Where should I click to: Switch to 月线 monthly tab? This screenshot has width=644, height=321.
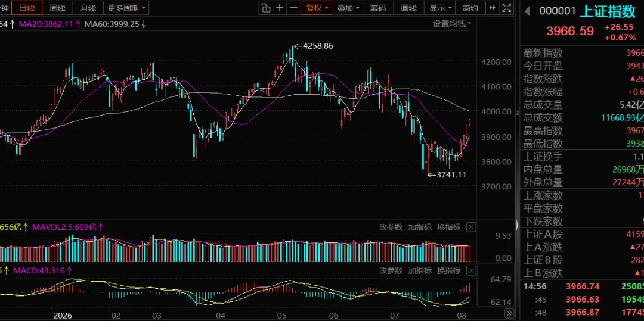88,8
